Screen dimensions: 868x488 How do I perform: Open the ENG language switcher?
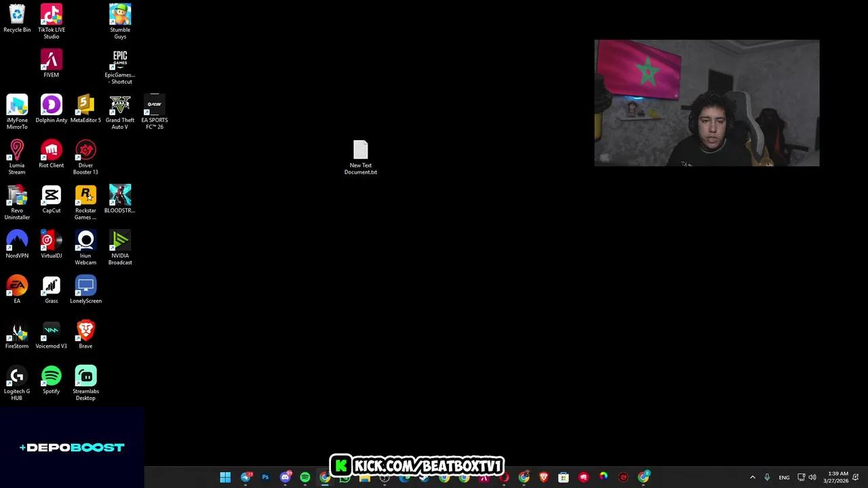[x=785, y=477]
